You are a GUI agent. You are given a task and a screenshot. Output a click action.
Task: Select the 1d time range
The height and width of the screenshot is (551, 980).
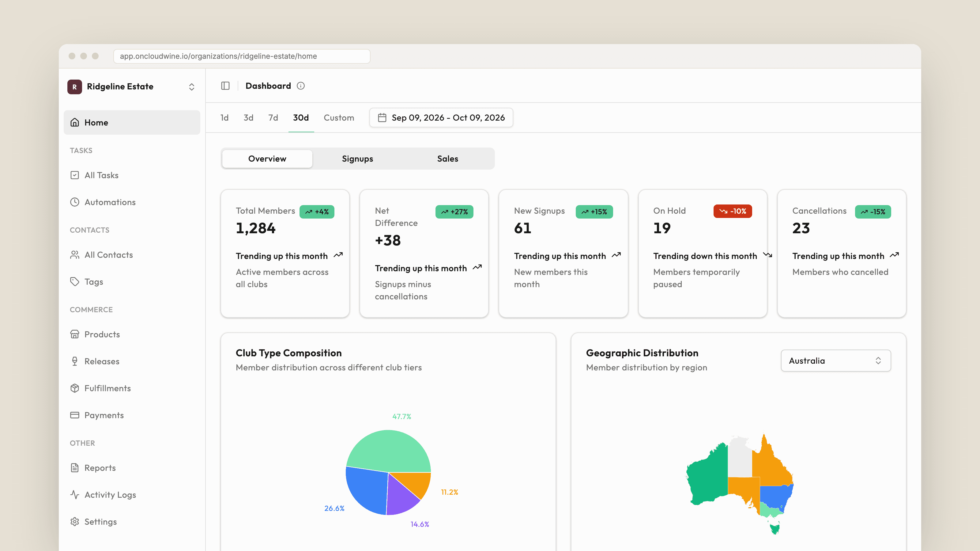click(x=224, y=118)
